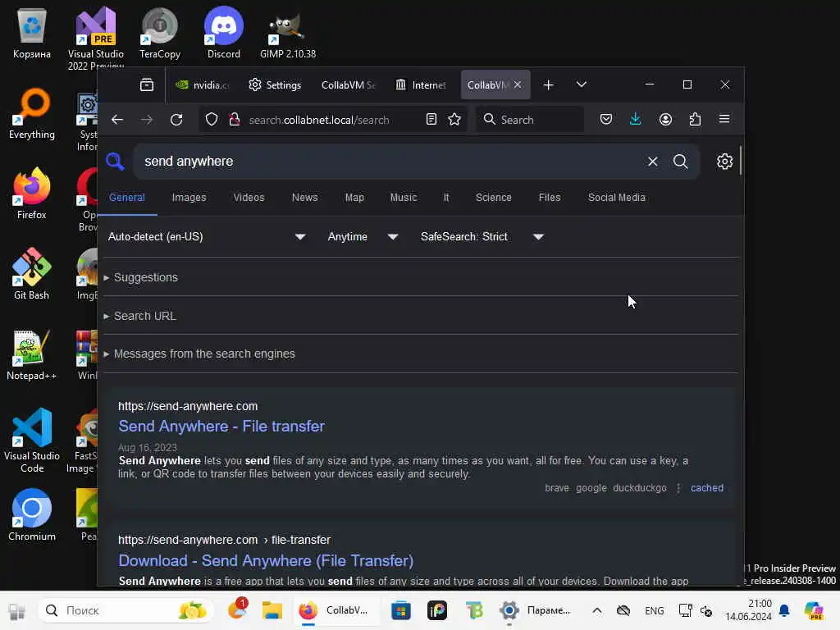This screenshot has width=840, height=630.
Task: Open the list all tabs chevron
Action: point(582,84)
